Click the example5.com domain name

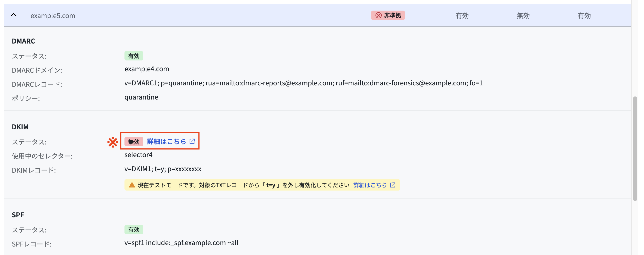point(53,16)
